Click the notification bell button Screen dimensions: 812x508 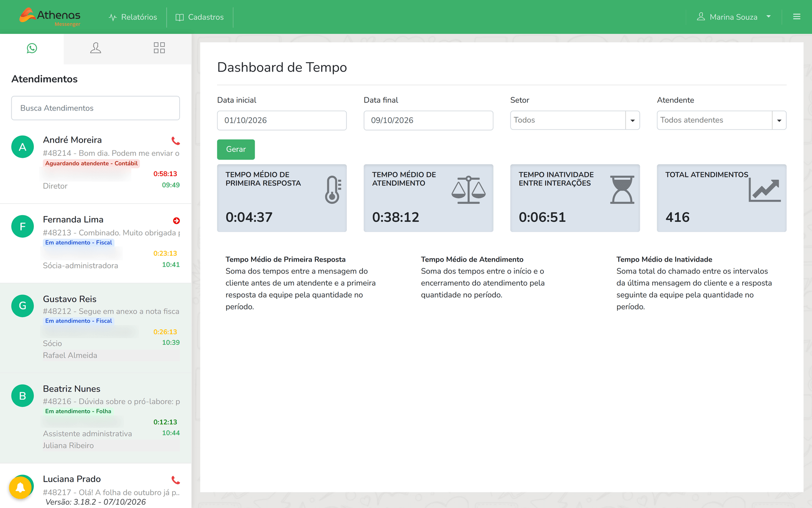click(20, 488)
